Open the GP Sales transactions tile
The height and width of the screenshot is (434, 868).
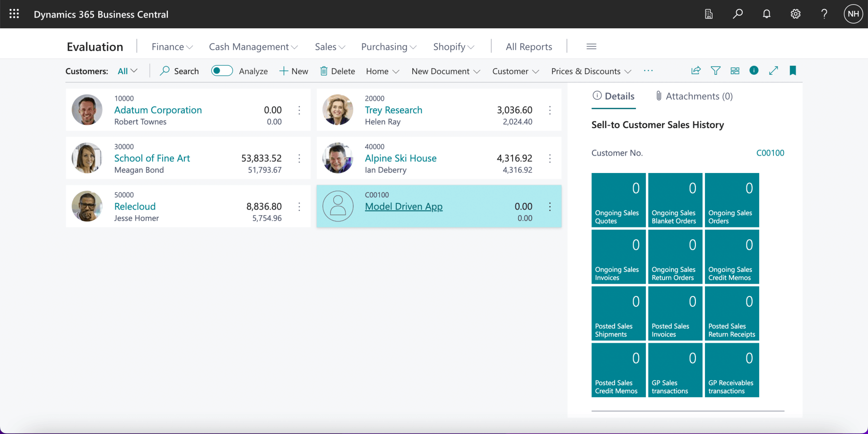[x=675, y=370]
